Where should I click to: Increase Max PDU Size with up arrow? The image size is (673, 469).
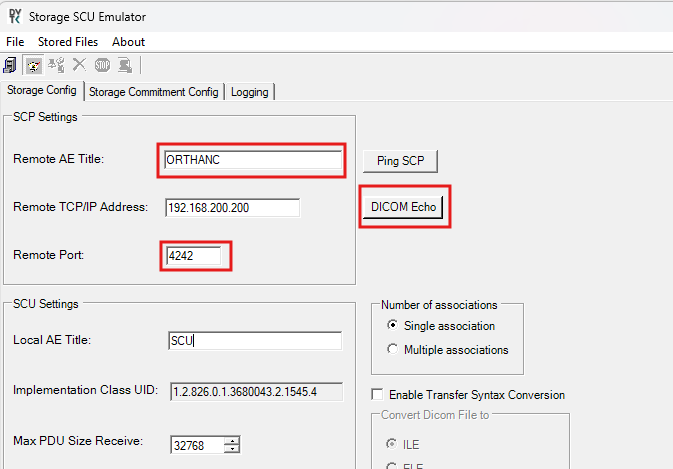click(233, 440)
